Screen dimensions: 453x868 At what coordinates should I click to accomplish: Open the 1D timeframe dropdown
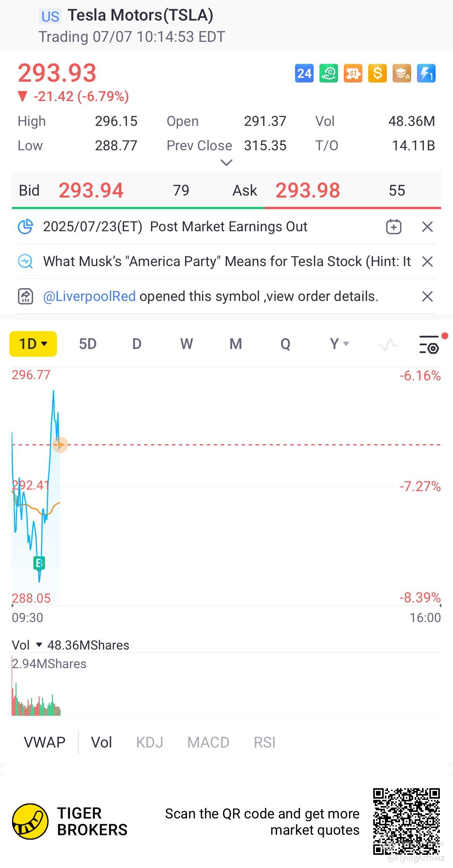click(x=33, y=344)
